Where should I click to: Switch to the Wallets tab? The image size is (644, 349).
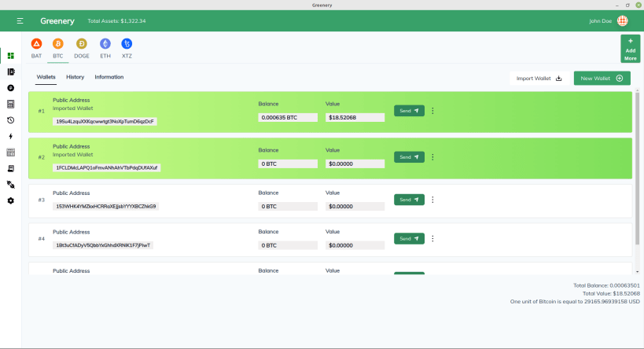46,77
